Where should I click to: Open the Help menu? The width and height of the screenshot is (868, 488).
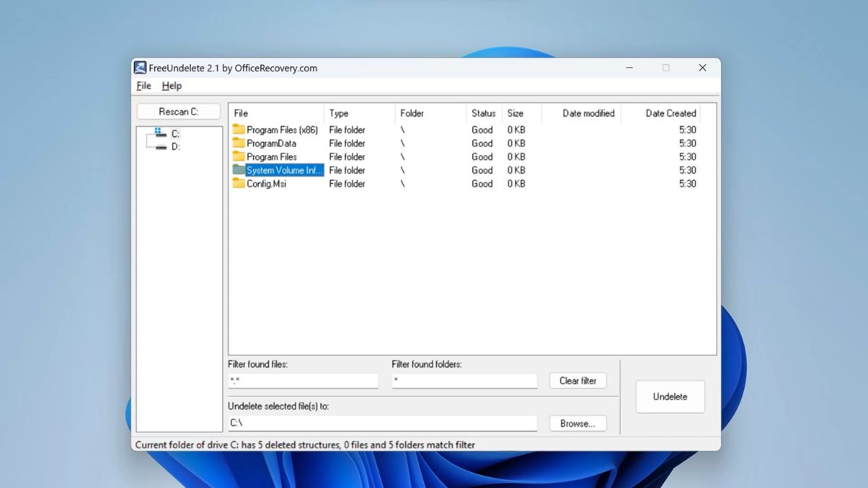[x=171, y=85]
